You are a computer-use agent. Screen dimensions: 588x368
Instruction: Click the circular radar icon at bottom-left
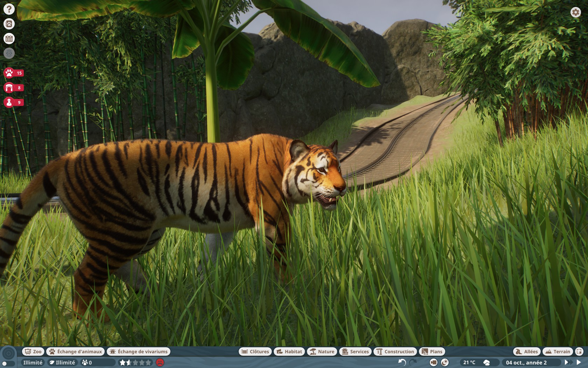pyautogui.click(x=9, y=353)
